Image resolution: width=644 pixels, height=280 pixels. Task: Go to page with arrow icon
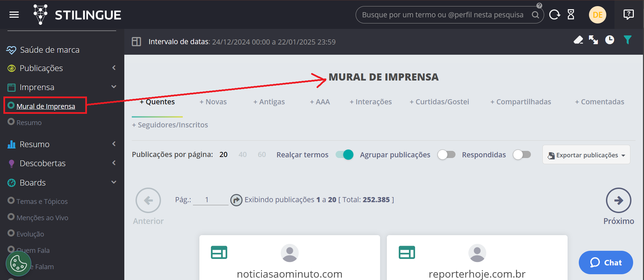coord(236,200)
